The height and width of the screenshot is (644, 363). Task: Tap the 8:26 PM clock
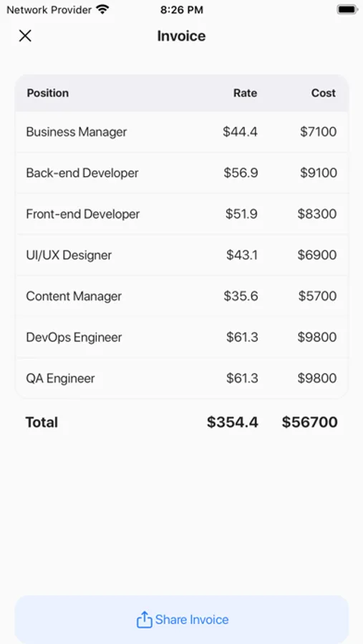[182, 10]
